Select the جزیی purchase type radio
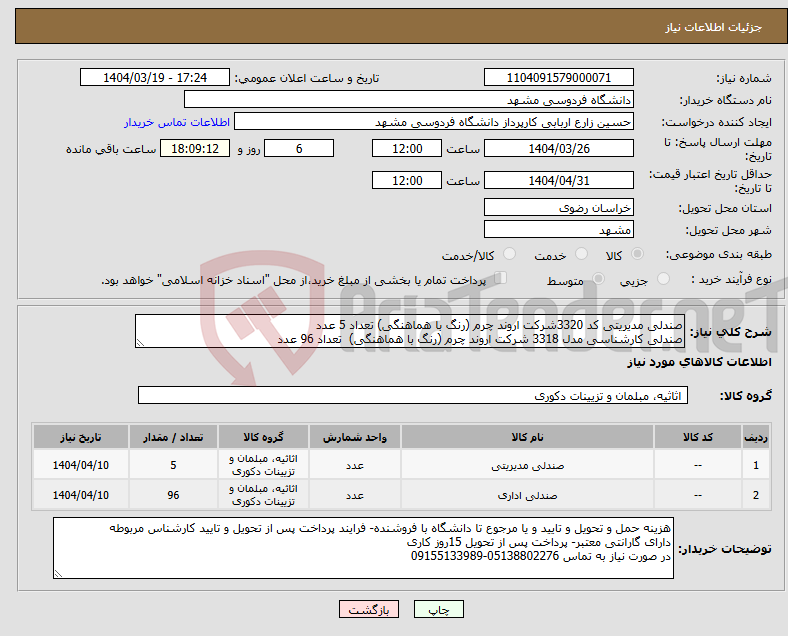The height and width of the screenshot is (636, 788). 663,279
